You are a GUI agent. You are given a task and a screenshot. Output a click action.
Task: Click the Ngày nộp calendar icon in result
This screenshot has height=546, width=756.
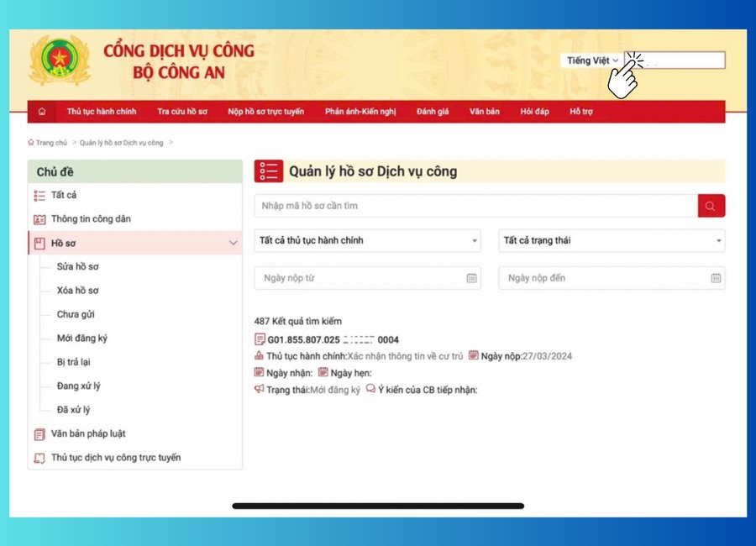(x=474, y=355)
